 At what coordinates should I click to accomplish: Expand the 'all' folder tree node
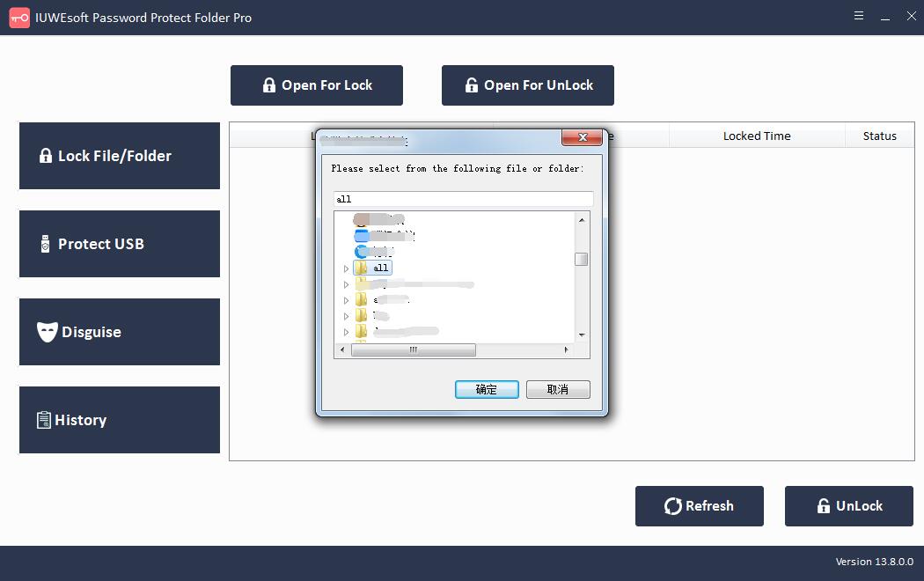tap(346, 268)
